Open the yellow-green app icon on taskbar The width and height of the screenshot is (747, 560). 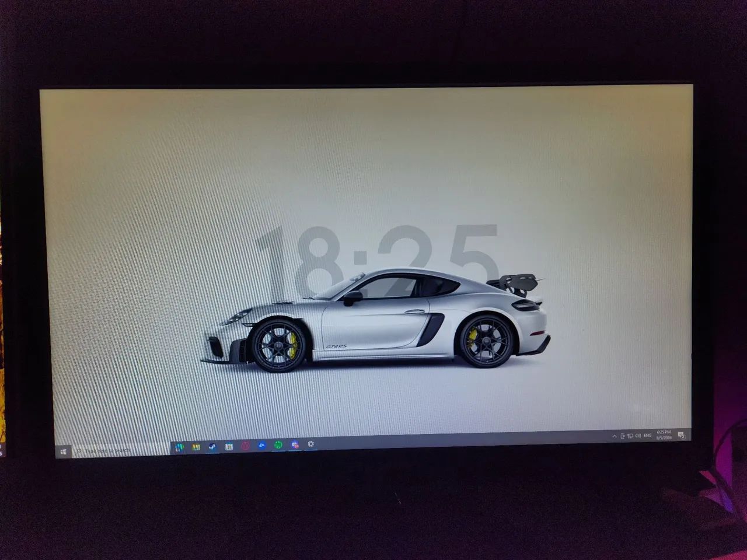point(196,447)
